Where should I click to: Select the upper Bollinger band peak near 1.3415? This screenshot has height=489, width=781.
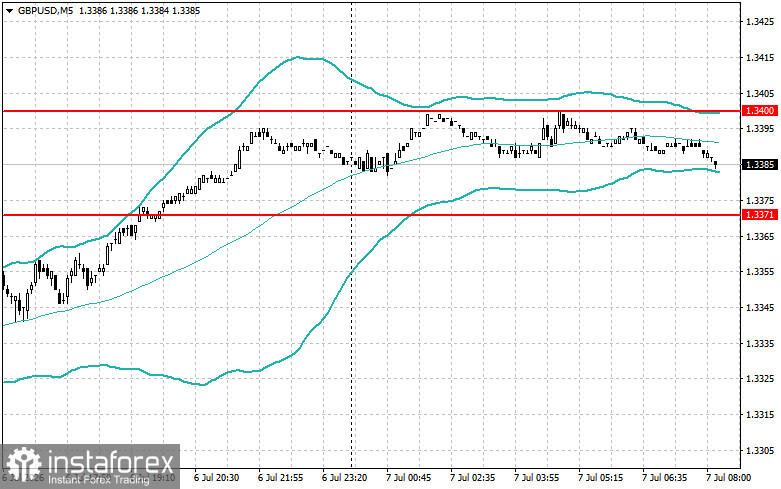(x=298, y=57)
